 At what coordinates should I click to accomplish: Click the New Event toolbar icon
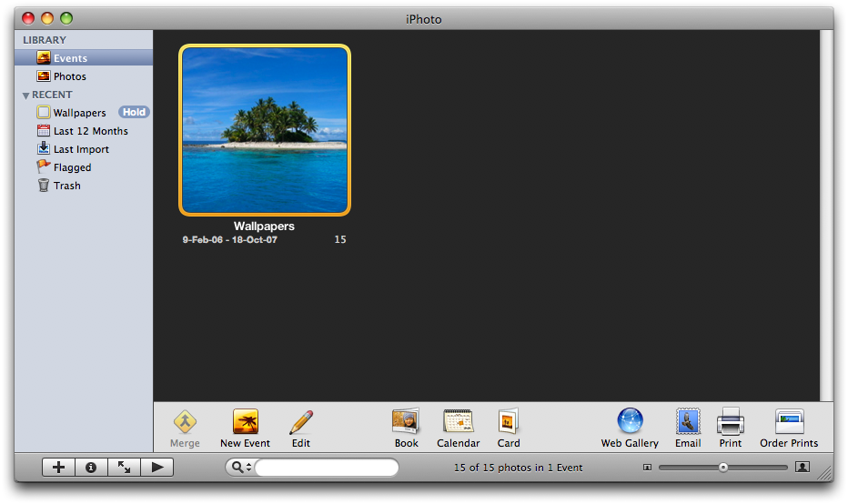[245, 422]
